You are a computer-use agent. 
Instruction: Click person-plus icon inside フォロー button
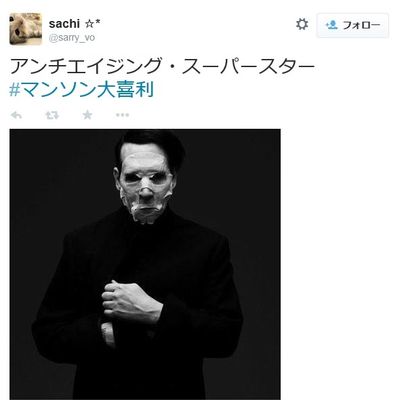(x=332, y=25)
